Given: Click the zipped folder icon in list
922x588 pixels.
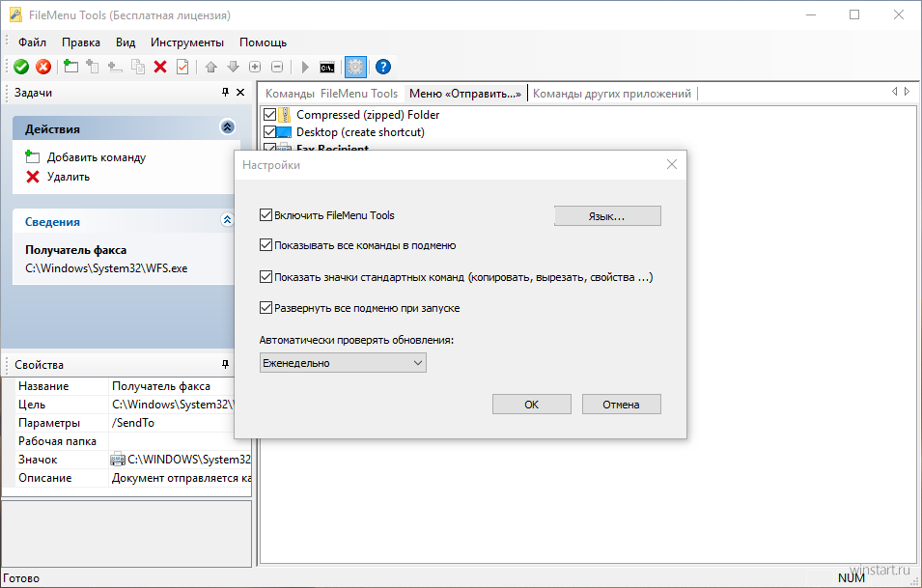Looking at the screenshot, I should [285, 115].
